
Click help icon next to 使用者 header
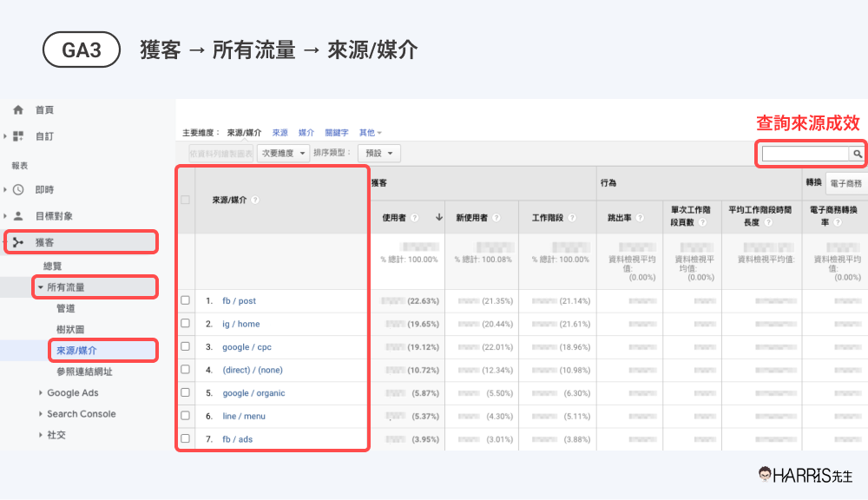tap(415, 218)
